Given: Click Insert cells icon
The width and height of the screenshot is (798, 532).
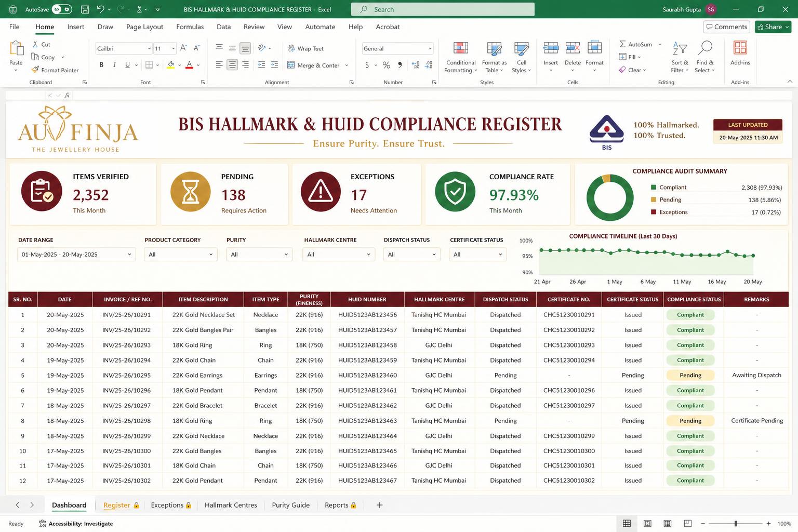Looking at the screenshot, I should click(551, 49).
